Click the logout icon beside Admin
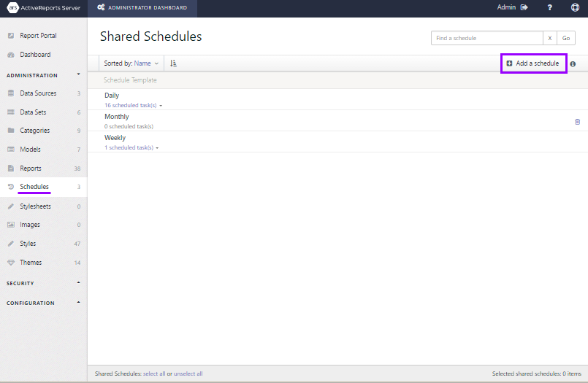 524,7
